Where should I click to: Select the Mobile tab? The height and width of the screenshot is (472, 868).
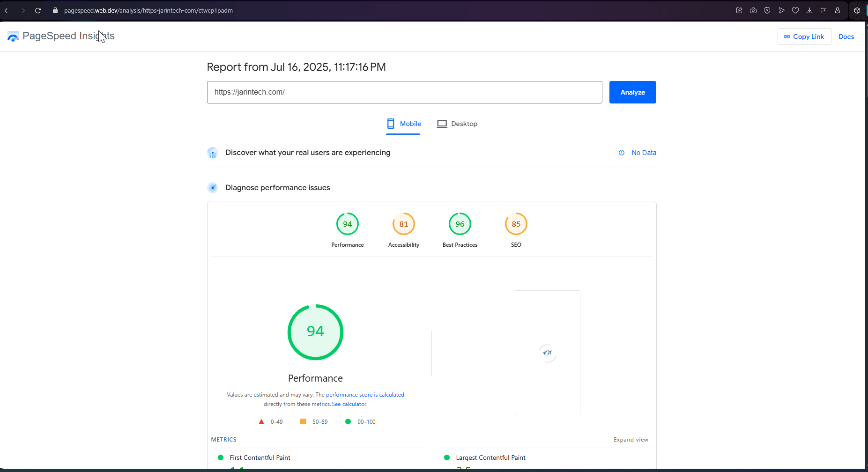403,124
